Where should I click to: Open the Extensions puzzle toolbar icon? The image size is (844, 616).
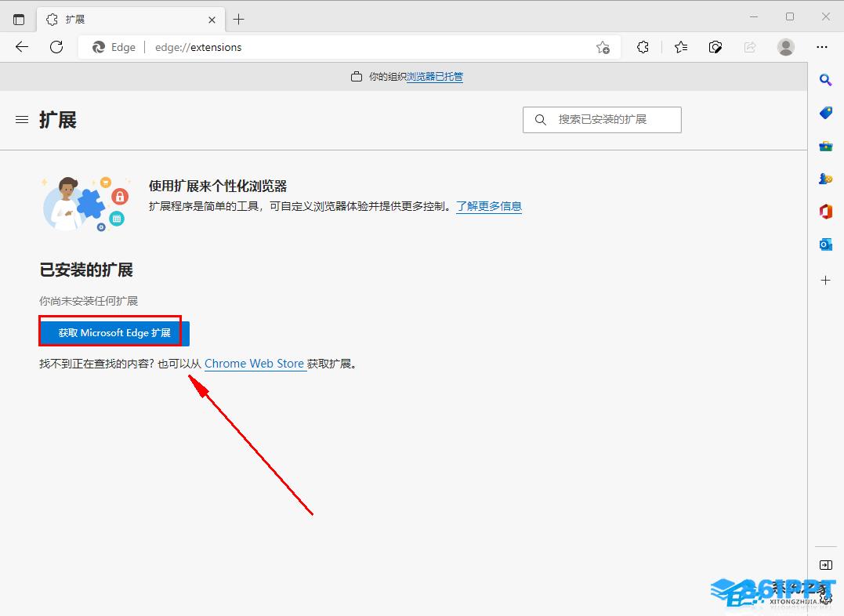(643, 47)
